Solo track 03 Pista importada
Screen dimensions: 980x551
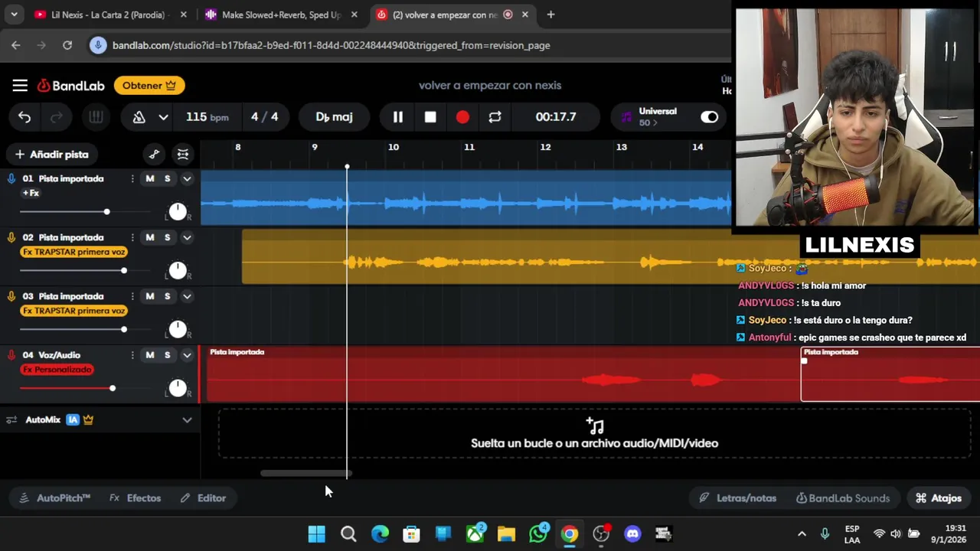pos(167,296)
